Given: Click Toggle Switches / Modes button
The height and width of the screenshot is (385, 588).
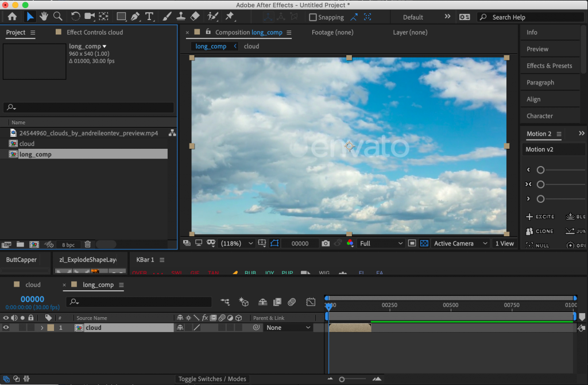Looking at the screenshot, I should point(212,379).
